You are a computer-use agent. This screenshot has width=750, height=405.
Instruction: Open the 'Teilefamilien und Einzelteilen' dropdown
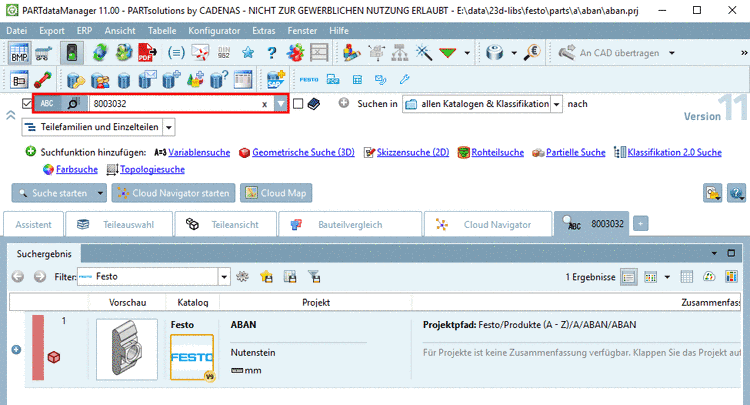coord(169,127)
